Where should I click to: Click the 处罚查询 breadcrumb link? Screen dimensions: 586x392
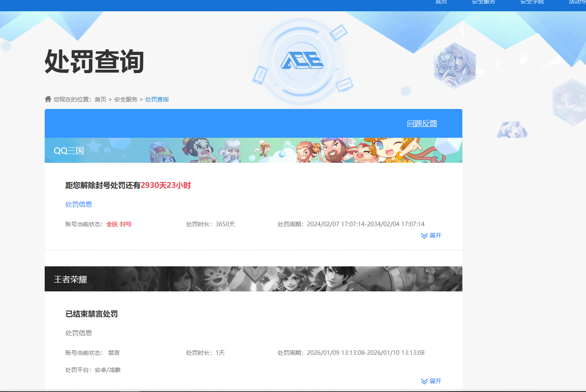click(157, 99)
